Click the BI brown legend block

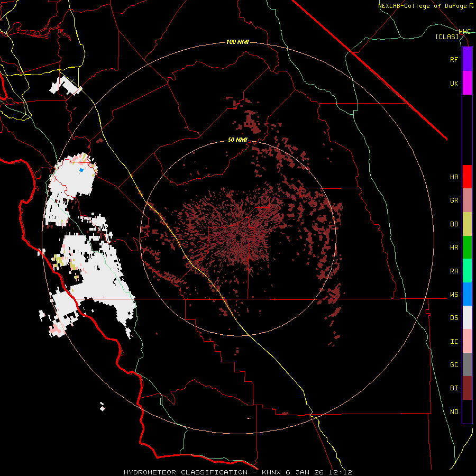pyautogui.click(x=467, y=388)
